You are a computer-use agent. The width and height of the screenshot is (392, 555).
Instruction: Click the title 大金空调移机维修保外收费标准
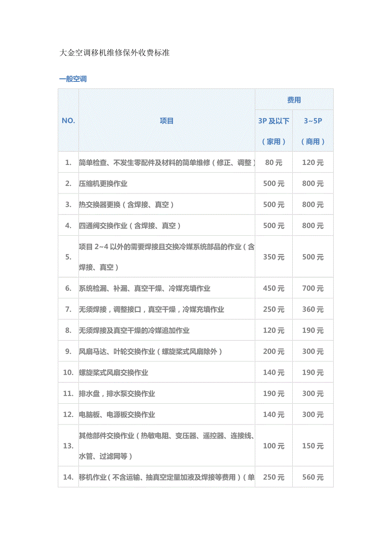(x=114, y=53)
